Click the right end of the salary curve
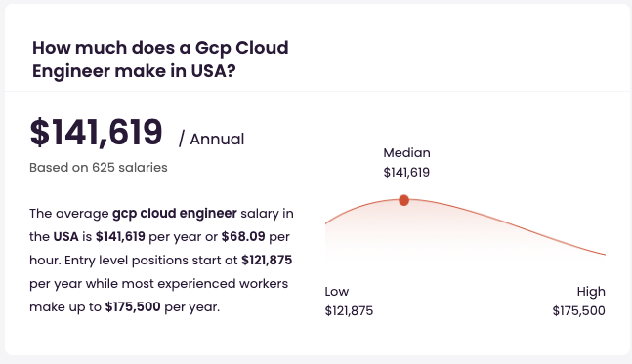632x364 pixels. pyautogui.click(x=604, y=254)
